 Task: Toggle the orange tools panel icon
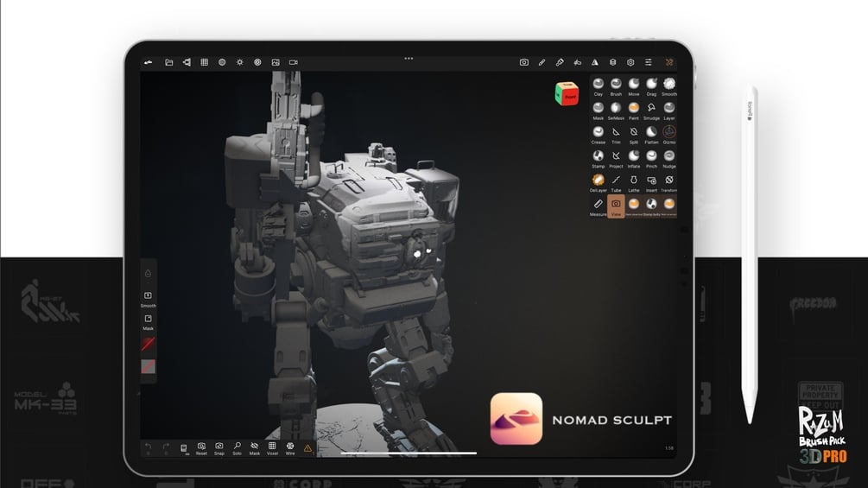(x=669, y=62)
